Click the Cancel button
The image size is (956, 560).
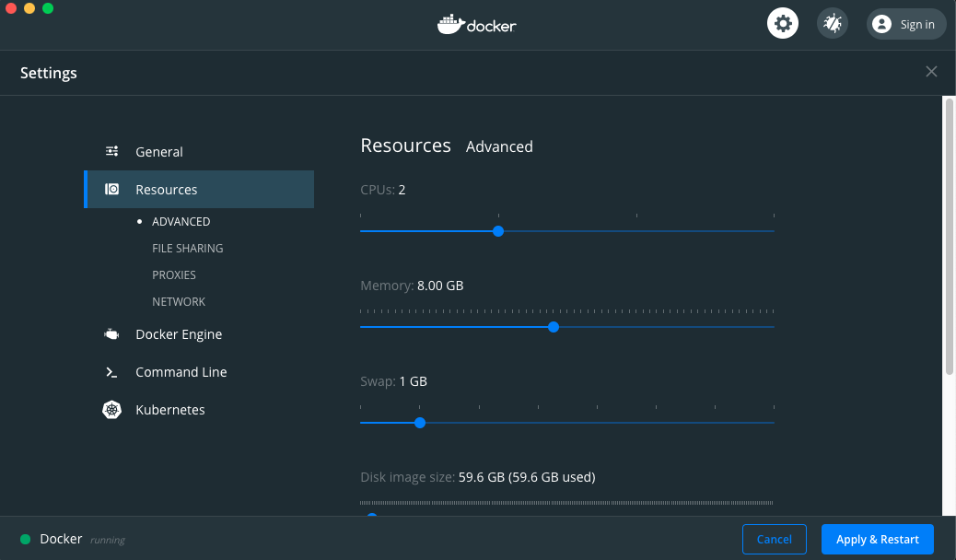775,539
